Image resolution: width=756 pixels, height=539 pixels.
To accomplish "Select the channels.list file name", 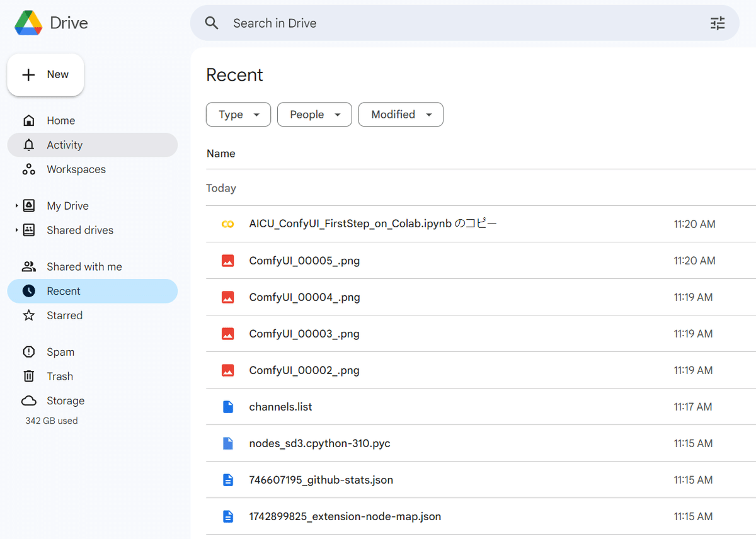I will [x=280, y=407].
